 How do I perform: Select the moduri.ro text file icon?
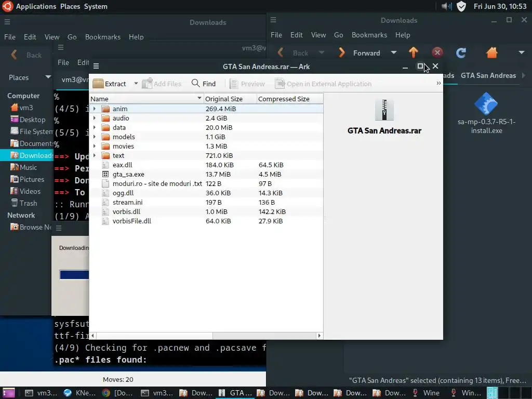(x=105, y=183)
